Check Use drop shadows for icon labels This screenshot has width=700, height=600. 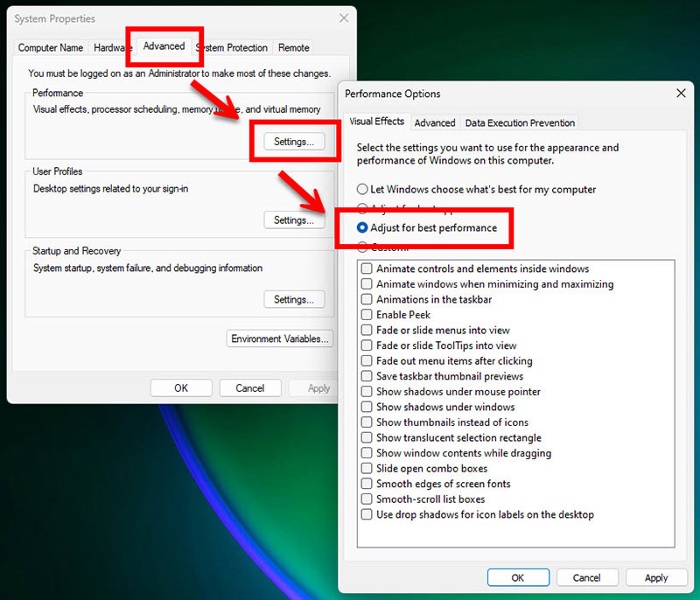478,514
